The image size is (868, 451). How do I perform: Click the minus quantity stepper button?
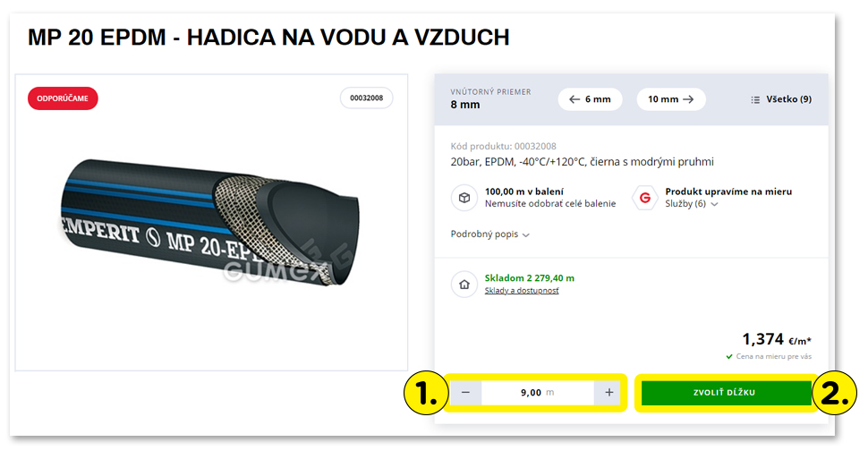465,392
